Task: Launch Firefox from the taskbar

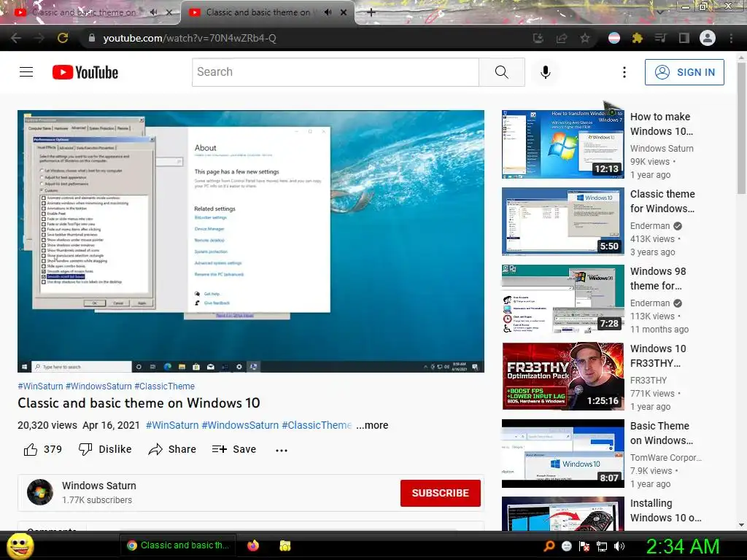Action: (253, 545)
